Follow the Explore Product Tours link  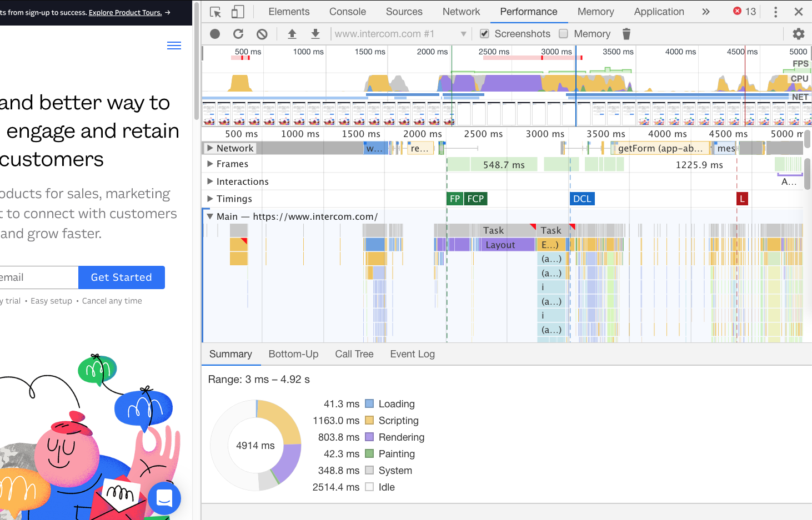tap(126, 12)
